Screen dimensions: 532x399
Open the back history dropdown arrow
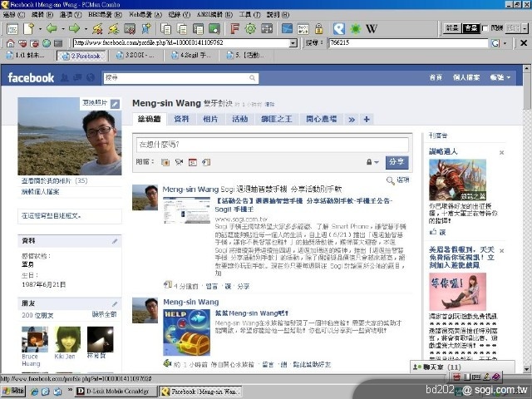click(x=63, y=29)
